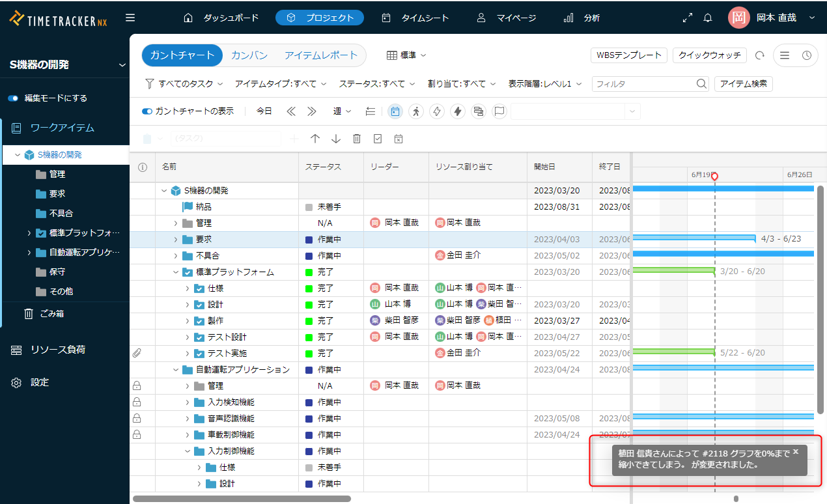Click the walking person icon in Gantt toolbar

(x=416, y=111)
